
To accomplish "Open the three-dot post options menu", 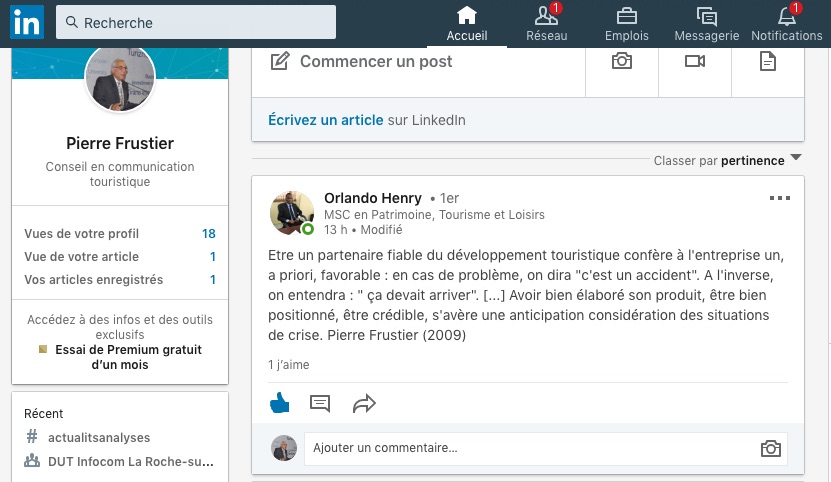I will point(780,198).
